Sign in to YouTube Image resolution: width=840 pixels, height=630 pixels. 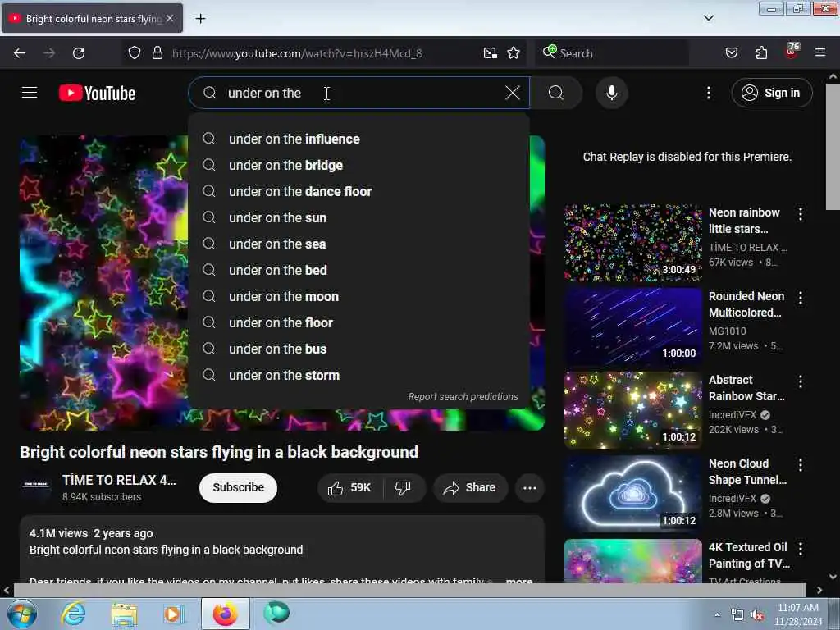(x=772, y=93)
